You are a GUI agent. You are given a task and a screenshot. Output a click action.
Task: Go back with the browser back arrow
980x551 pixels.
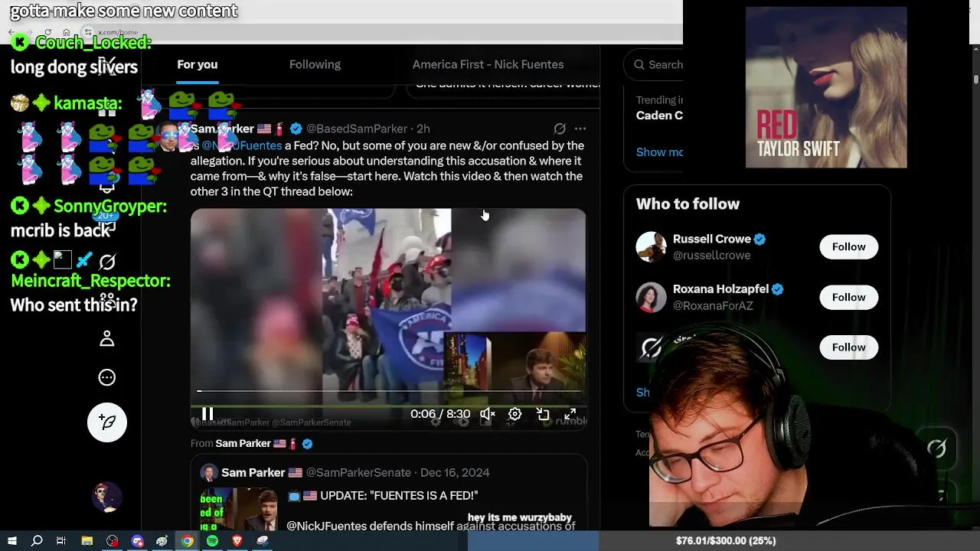pos(11,33)
